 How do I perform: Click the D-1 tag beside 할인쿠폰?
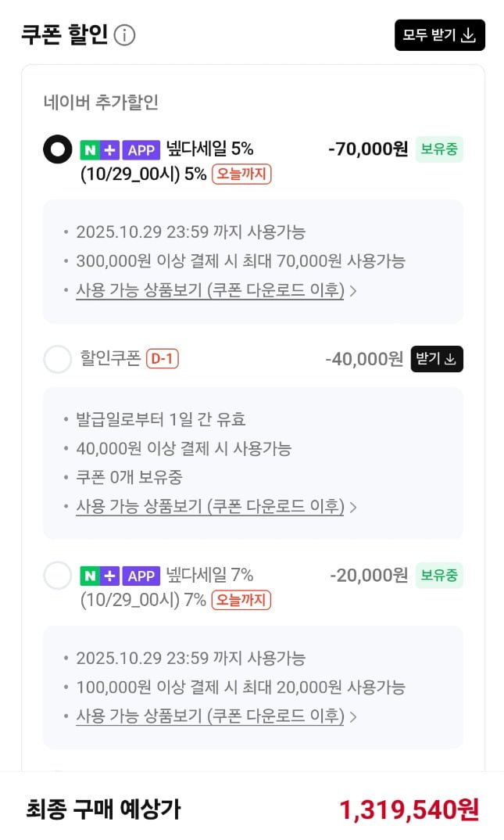pyautogui.click(x=163, y=359)
